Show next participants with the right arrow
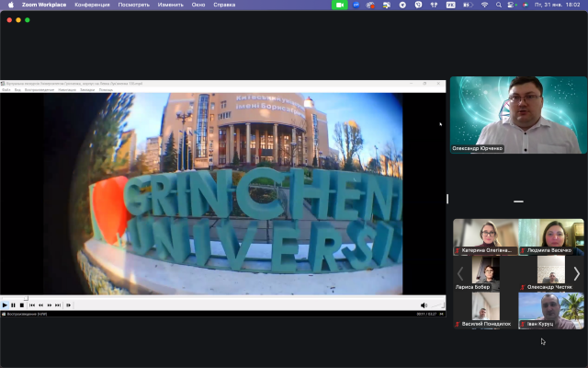Image resolution: width=588 pixels, height=368 pixels. point(577,273)
